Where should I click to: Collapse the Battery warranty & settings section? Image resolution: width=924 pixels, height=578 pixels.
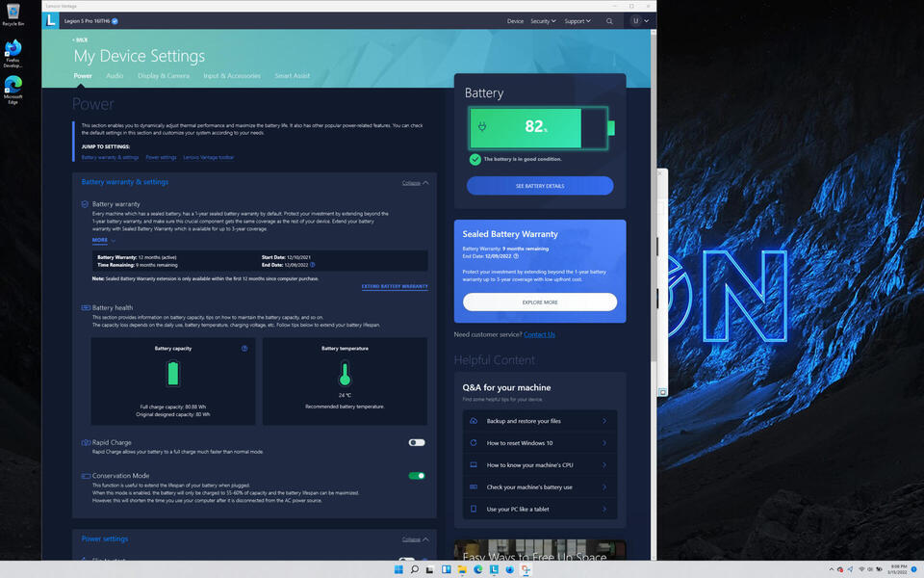click(416, 183)
